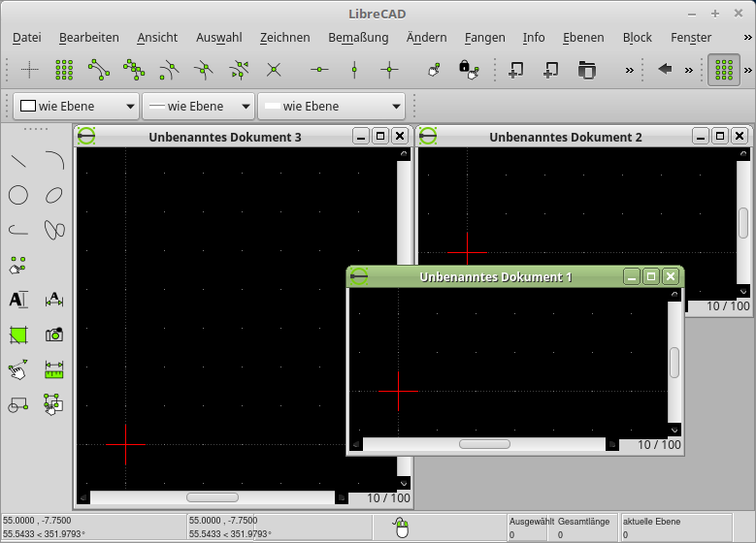Image resolution: width=756 pixels, height=543 pixels.
Task: Select the Line drawing tool
Action: (18, 161)
